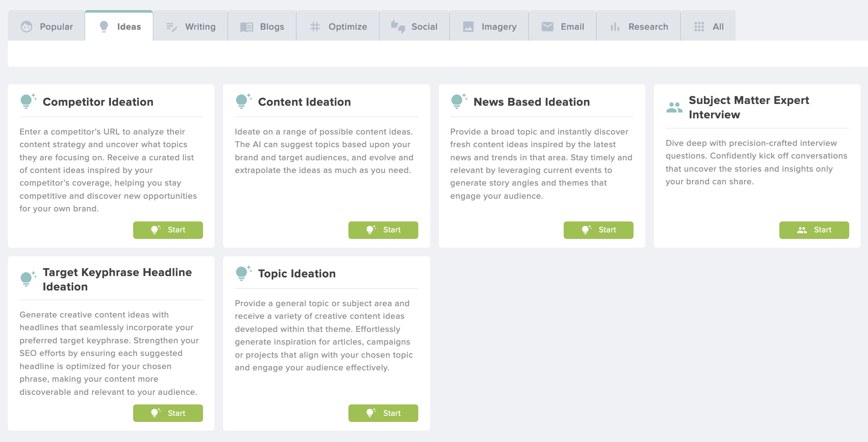Open the Email tab

pos(562,27)
